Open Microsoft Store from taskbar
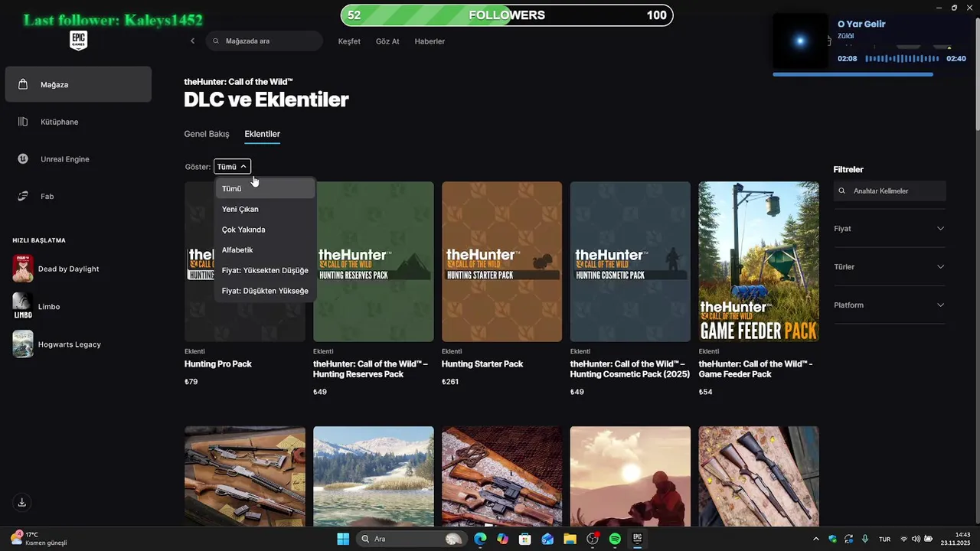Viewport: 980px width, 551px height. pyautogui.click(x=525, y=539)
